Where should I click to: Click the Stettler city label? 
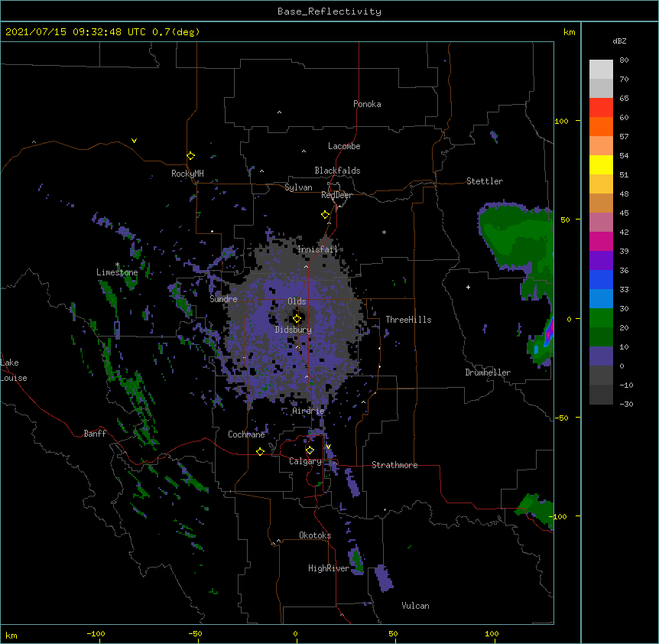coord(485,181)
